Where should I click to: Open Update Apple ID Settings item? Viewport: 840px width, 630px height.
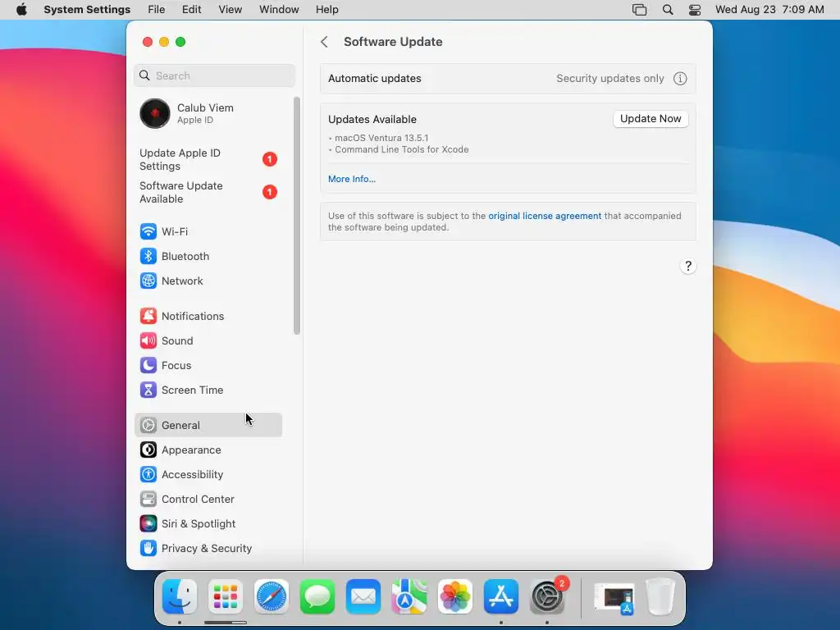[x=208, y=160]
